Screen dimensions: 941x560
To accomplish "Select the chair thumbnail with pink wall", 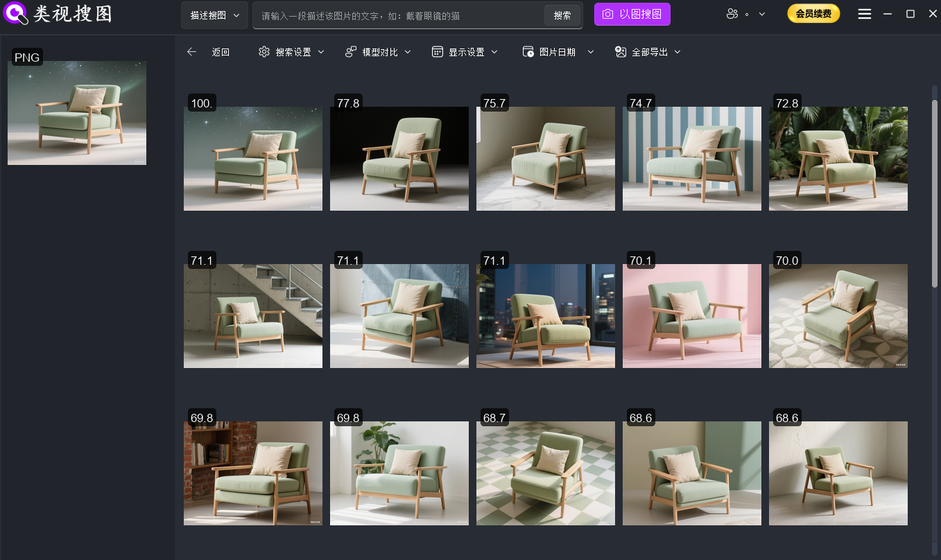I will 691,316.
